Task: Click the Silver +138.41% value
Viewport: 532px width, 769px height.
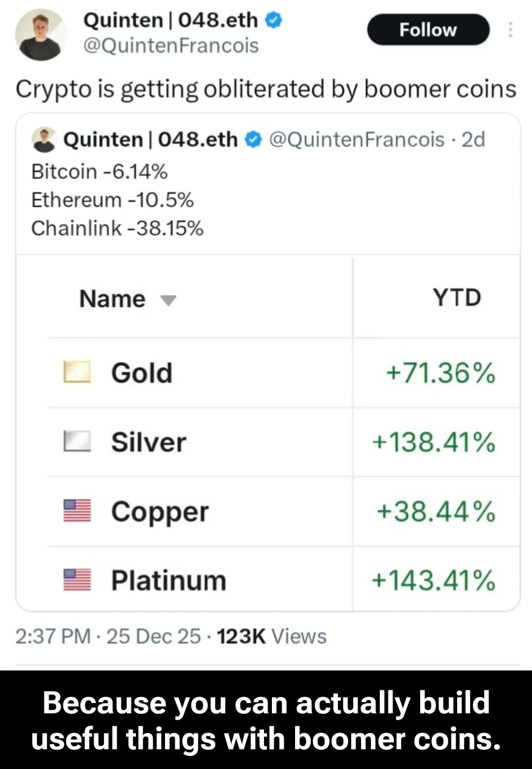Action: [x=434, y=442]
